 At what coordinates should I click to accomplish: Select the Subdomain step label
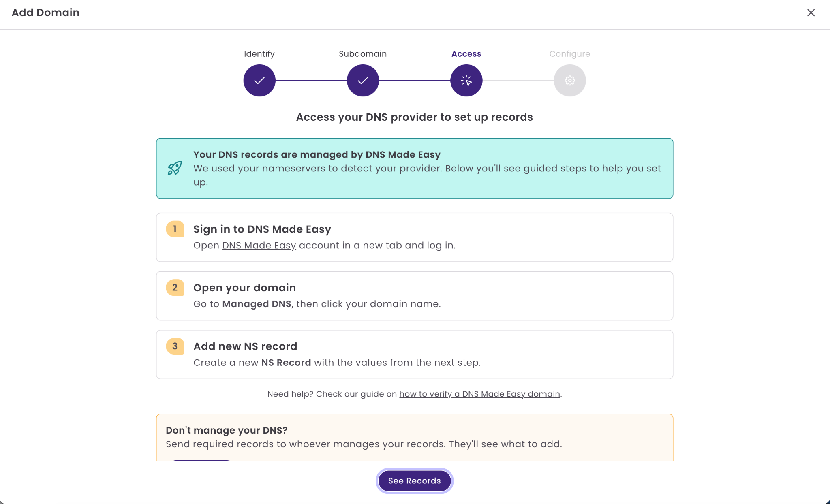tap(363, 54)
